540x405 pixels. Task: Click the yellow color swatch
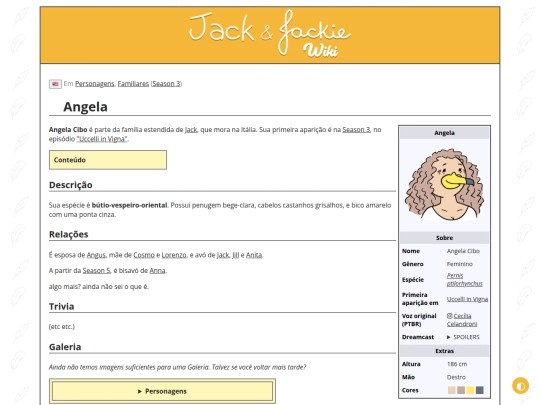tap(470, 390)
